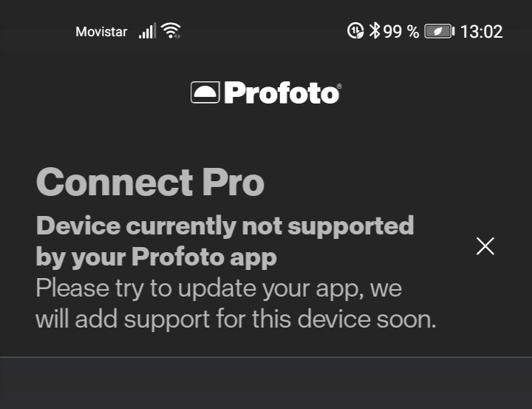Tap the 99 % battery percentage

click(401, 32)
